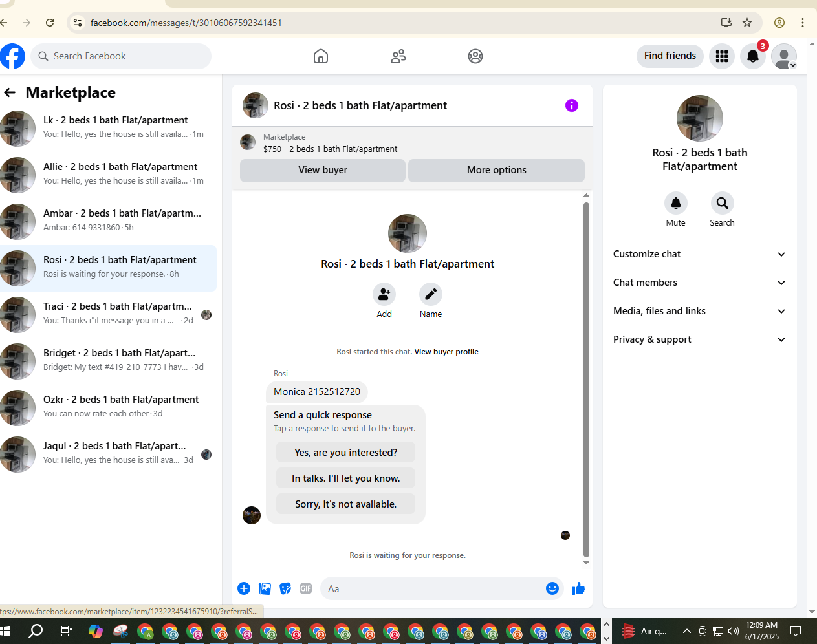Click the browser address bar URL
Screen dimensions: 817x644
(x=186, y=23)
